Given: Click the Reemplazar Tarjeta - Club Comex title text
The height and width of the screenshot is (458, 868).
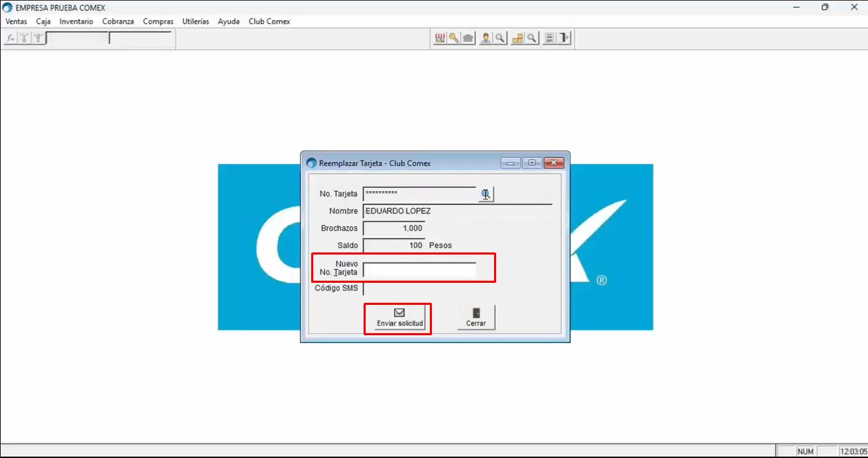Looking at the screenshot, I should tap(375, 163).
